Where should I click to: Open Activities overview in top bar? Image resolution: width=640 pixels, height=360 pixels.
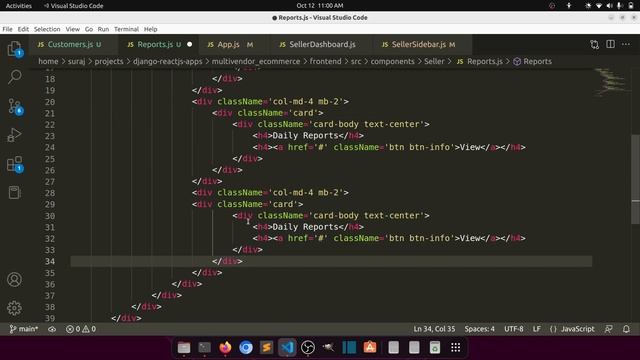[18, 6]
